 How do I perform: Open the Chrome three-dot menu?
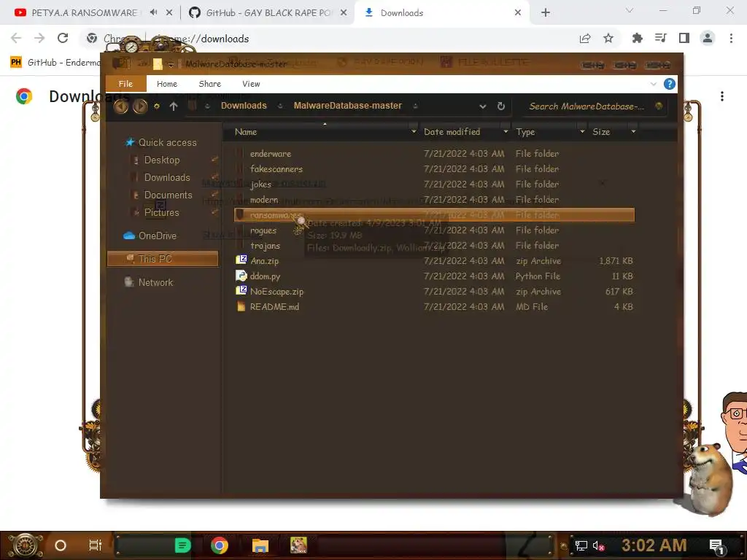point(731,38)
